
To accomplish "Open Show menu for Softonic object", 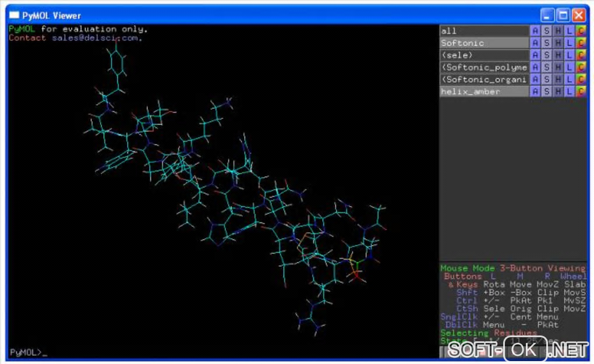I will (546, 43).
